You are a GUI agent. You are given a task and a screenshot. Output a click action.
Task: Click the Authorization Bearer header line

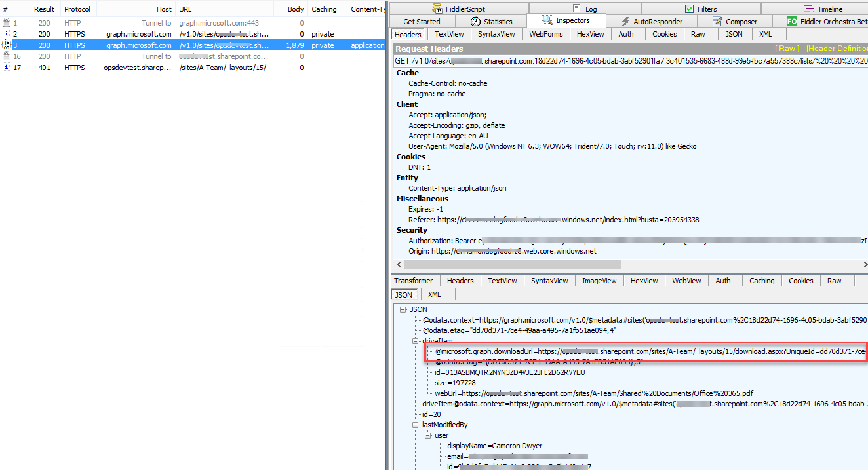pos(638,241)
